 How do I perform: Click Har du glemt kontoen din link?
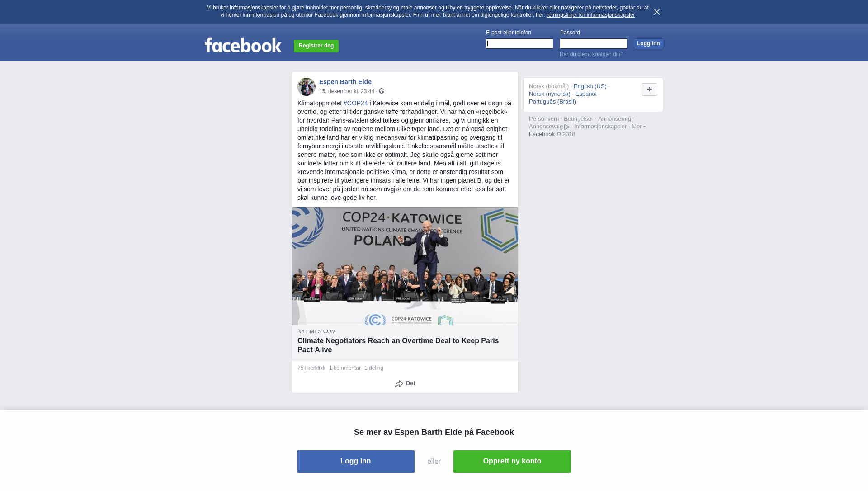pos(591,54)
